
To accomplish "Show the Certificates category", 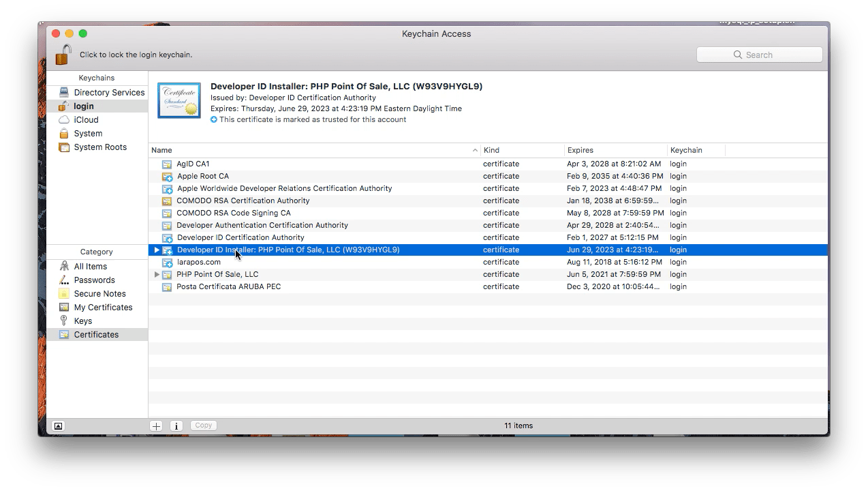I will click(x=97, y=335).
